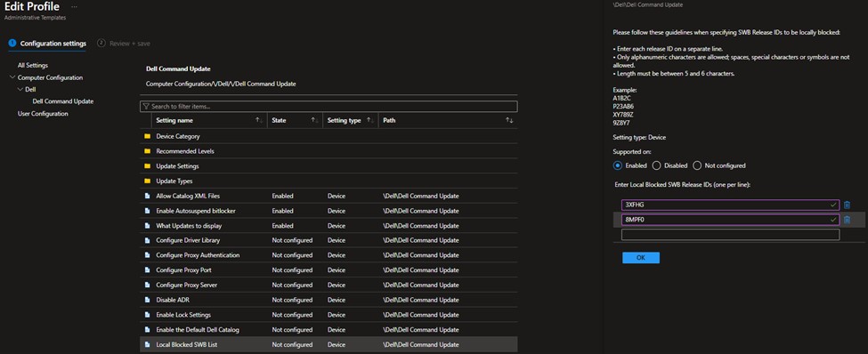Click document icon for Allow Catalog XML Files
Image resolution: width=868 pixels, height=354 pixels.
click(147, 196)
